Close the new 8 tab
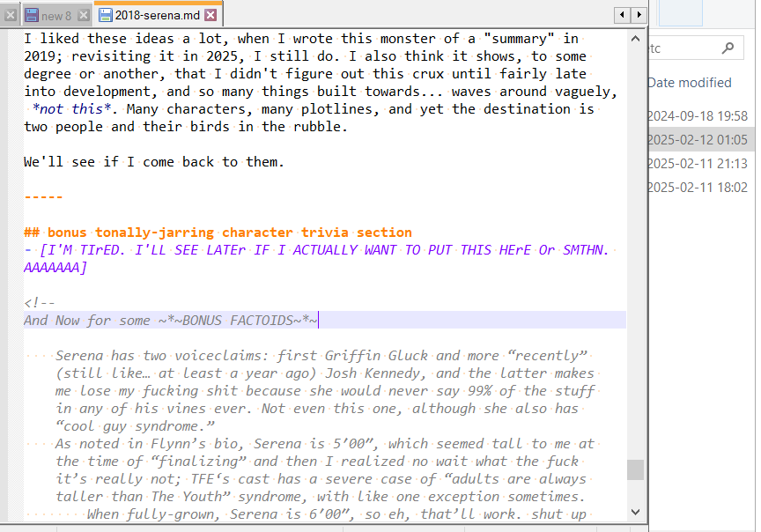The height and width of the screenshot is (532, 761). point(82,14)
